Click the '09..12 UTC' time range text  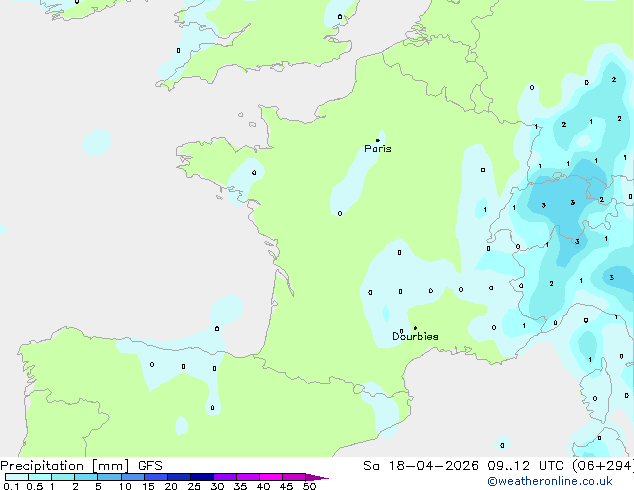click(x=528, y=466)
